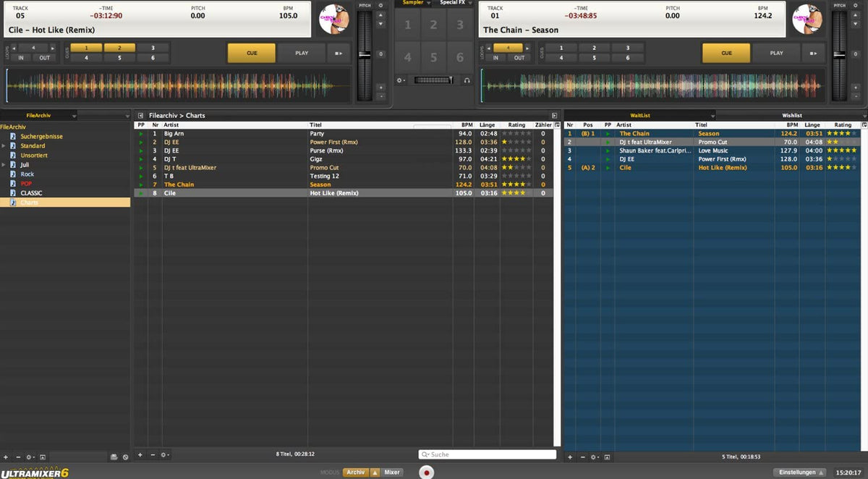Switch to Archiv mode
The image size is (868, 479).
355,472
